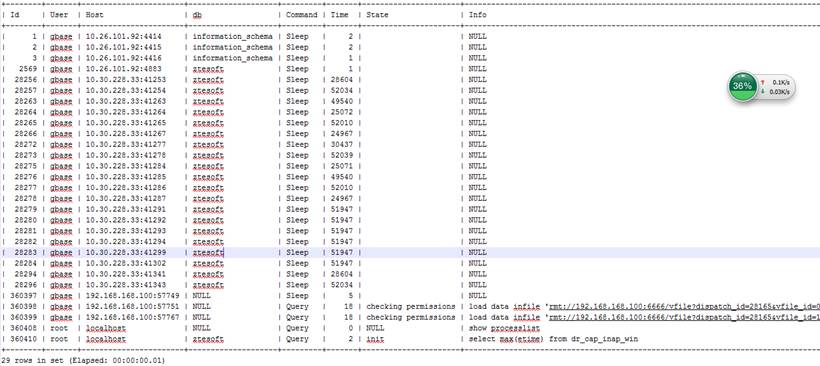Select host 10.30.228.33:41291
The width and height of the screenshot is (820, 366).
(x=126, y=209)
